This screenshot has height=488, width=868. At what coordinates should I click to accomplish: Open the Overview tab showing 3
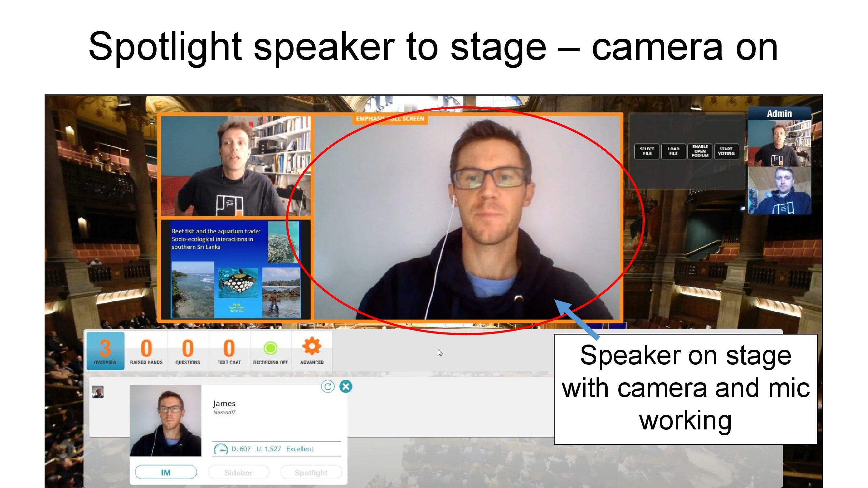pyautogui.click(x=105, y=351)
